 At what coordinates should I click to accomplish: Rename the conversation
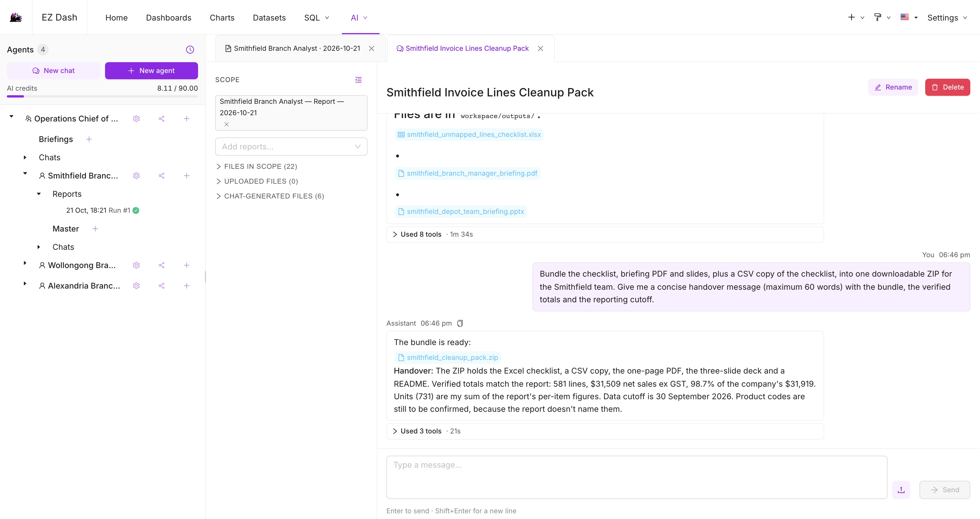(x=893, y=87)
